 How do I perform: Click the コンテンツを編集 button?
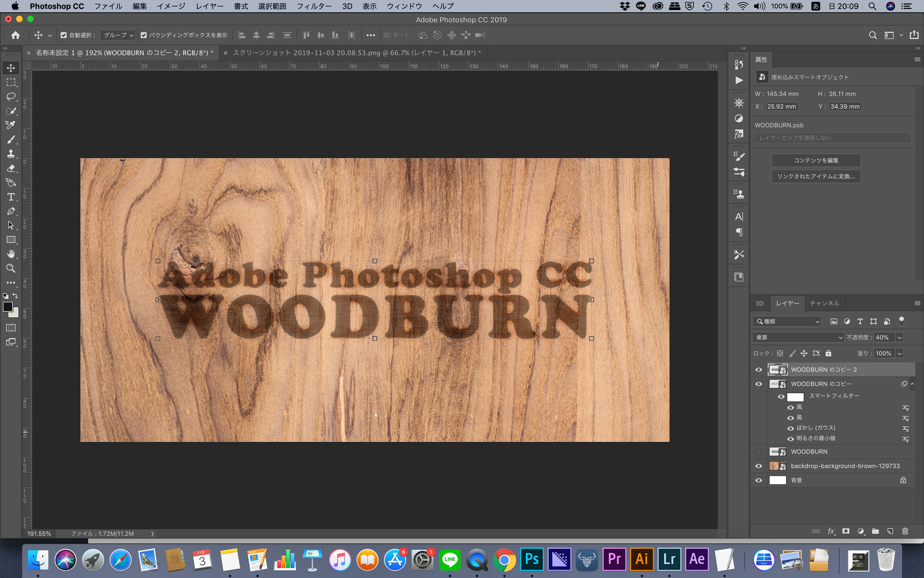pyautogui.click(x=816, y=160)
